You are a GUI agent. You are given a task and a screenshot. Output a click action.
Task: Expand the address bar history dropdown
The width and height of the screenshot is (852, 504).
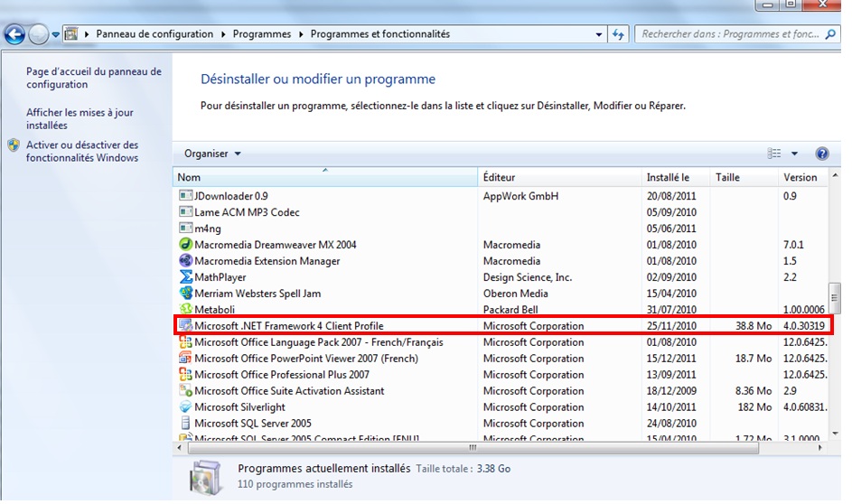coord(599,34)
